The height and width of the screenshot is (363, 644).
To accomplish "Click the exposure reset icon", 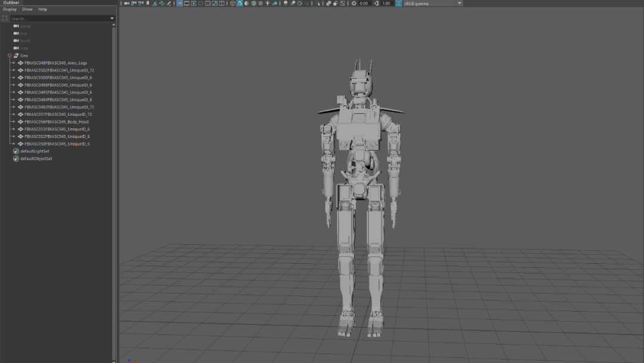I will (x=354, y=4).
